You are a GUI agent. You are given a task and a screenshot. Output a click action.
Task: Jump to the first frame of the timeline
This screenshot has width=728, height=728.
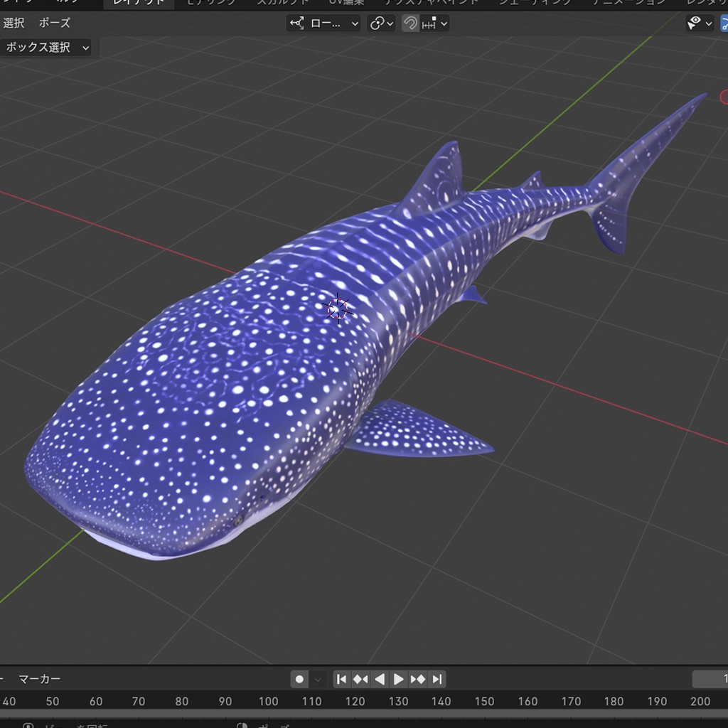click(x=342, y=679)
